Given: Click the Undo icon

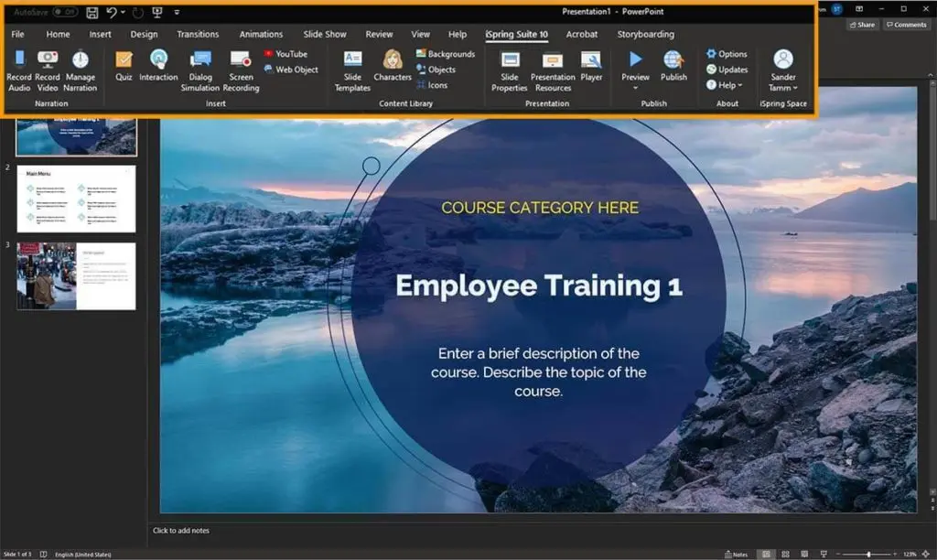Looking at the screenshot, I should pos(112,12).
